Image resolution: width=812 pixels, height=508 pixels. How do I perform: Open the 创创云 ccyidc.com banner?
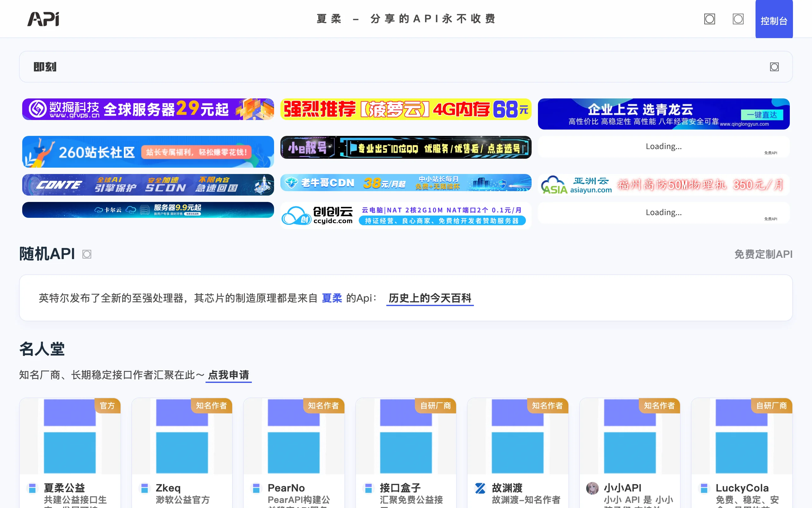coord(406,215)
